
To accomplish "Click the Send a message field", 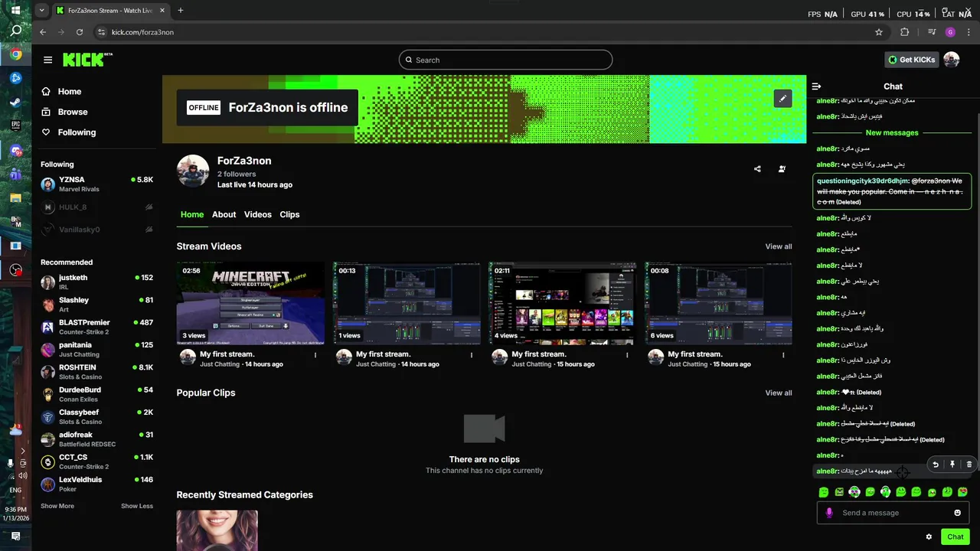I will [x=892, y=513].
